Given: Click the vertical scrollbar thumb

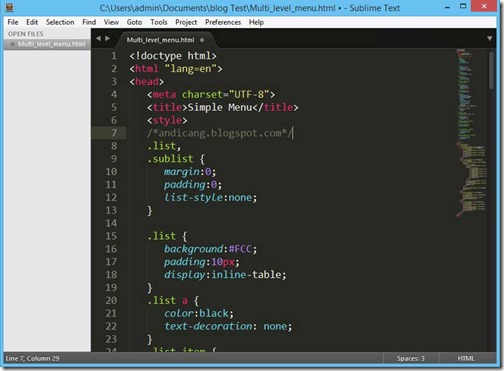Looking at the screenshot, I should pos(492,70).
